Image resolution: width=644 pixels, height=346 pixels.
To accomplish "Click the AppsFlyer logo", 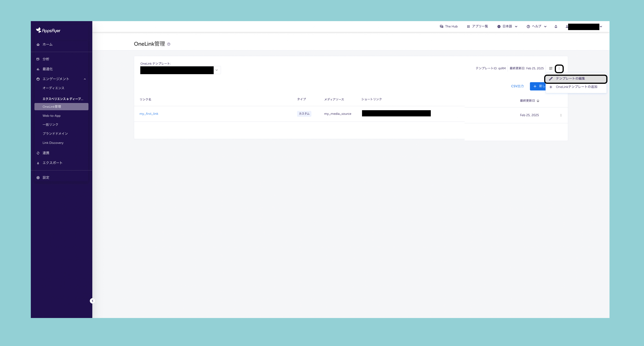I will (48, 31).
